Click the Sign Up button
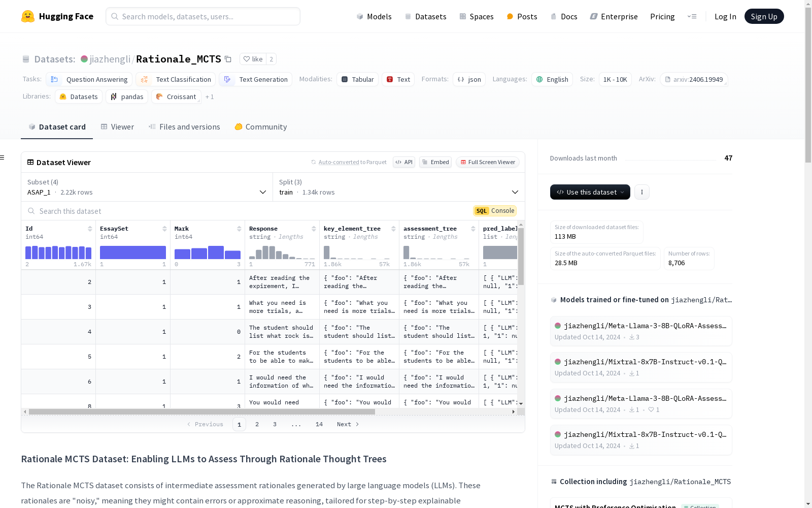This screenshot has width=812, height=508. point(764,16)
